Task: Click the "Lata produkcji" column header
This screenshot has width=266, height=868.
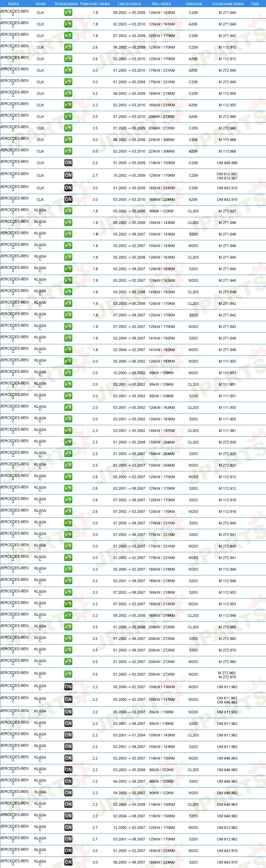Action: pos(129,4)
